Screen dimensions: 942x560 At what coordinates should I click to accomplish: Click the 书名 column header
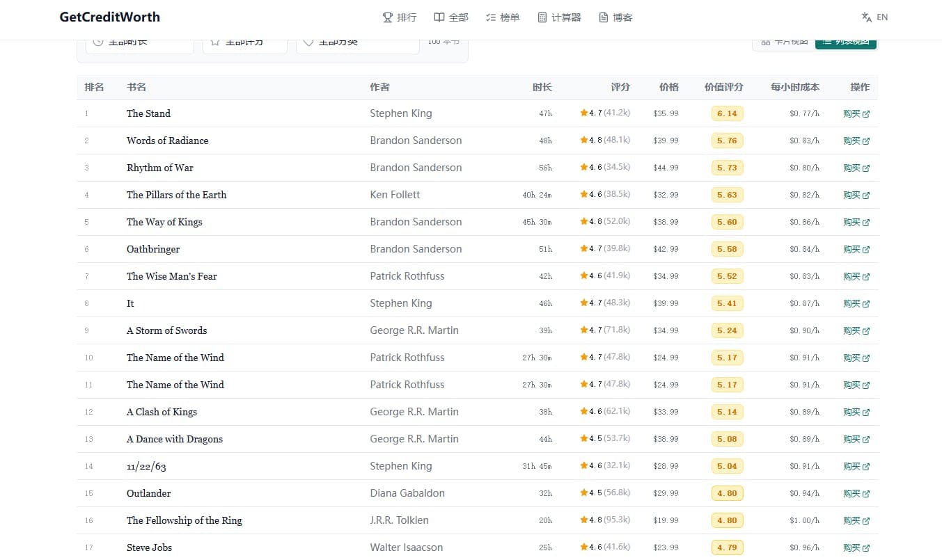(136, 87)
